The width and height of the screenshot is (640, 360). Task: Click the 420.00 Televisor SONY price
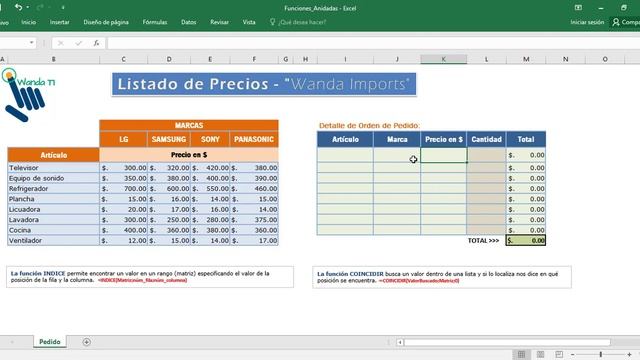(210, 168)
